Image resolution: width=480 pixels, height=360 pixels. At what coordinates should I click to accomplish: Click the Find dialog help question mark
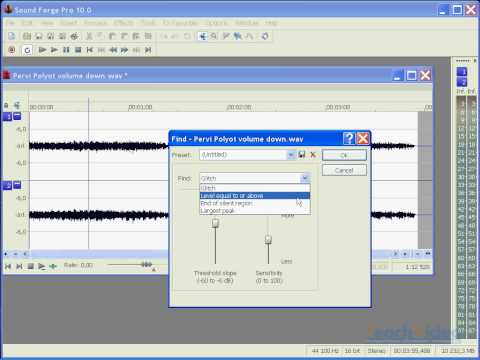349,138
